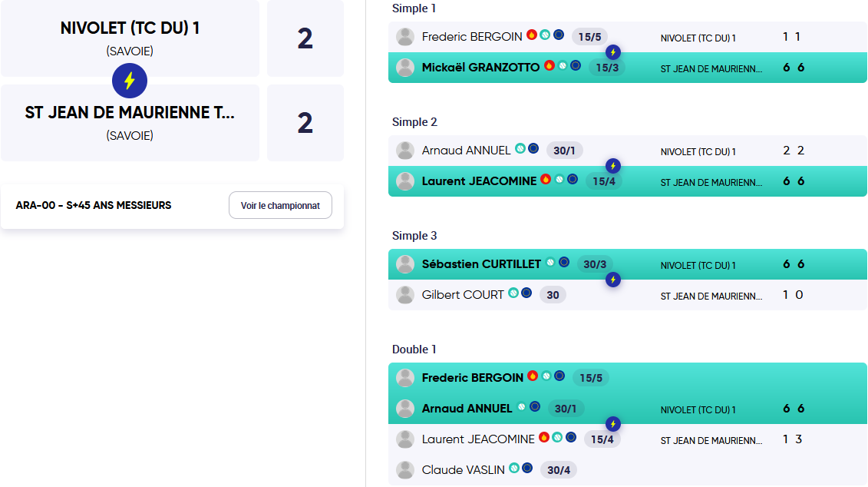Click Gilbert COURT's avatar

405,295
